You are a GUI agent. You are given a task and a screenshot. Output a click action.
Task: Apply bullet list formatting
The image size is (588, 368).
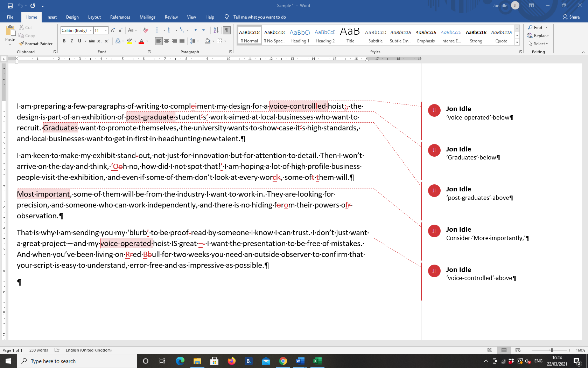coord(159,30)
